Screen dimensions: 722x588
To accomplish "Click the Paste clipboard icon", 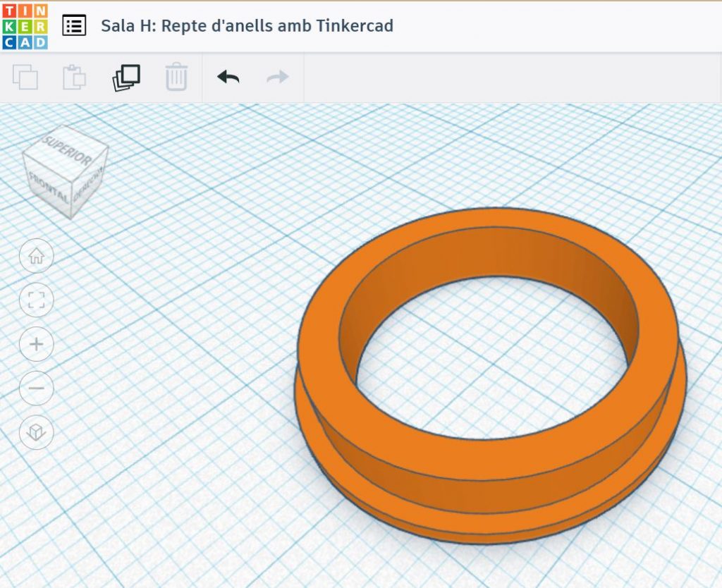I will [x=74, y=77].
